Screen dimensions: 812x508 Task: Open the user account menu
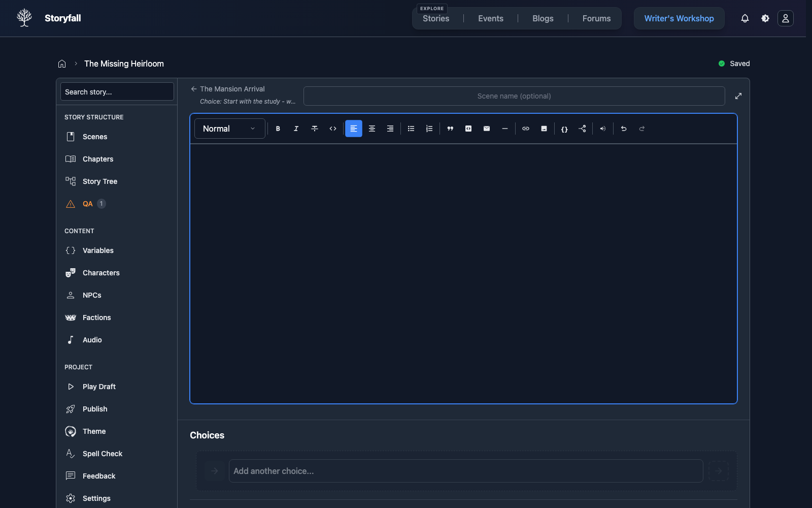coord(786,18)
